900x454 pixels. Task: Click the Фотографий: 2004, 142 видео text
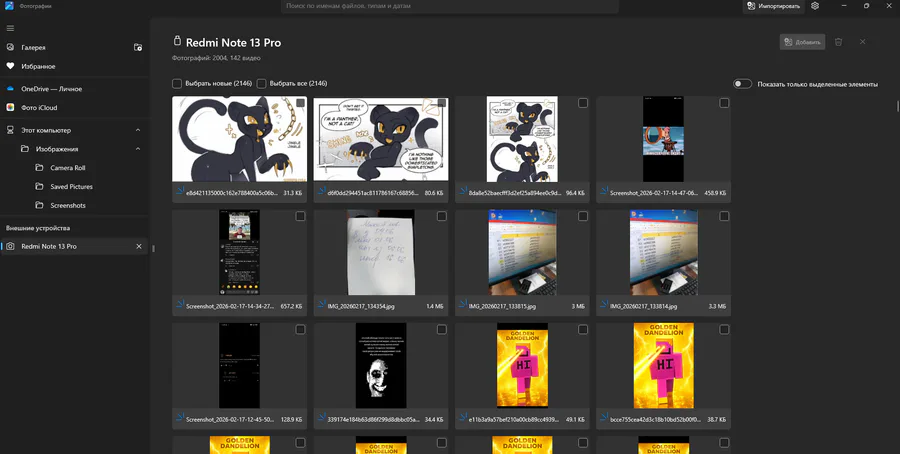point(216,58)
